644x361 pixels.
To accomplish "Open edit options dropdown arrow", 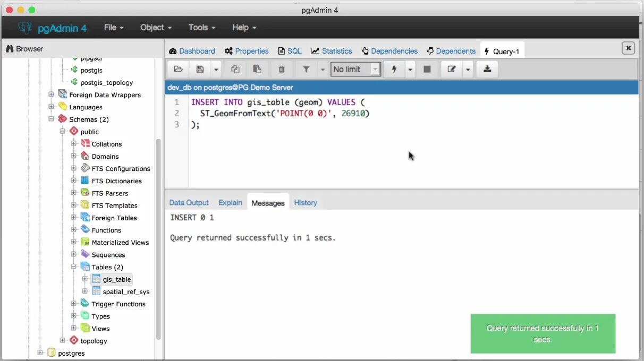I will pos(468,69).
